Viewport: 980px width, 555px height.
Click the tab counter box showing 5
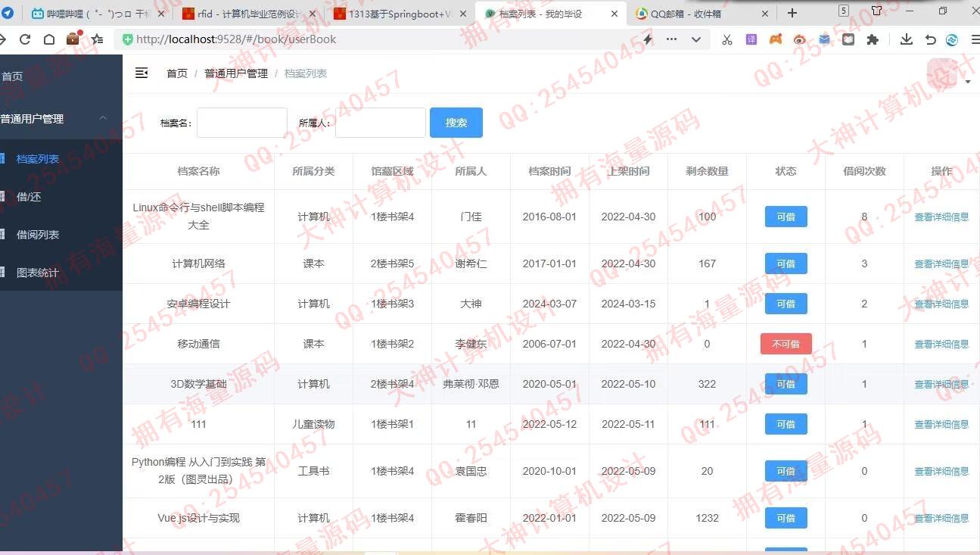click(x=844, y=11)
